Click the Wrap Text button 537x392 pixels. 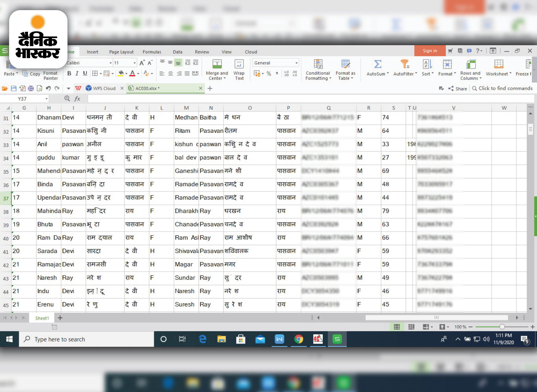point(239,70)
